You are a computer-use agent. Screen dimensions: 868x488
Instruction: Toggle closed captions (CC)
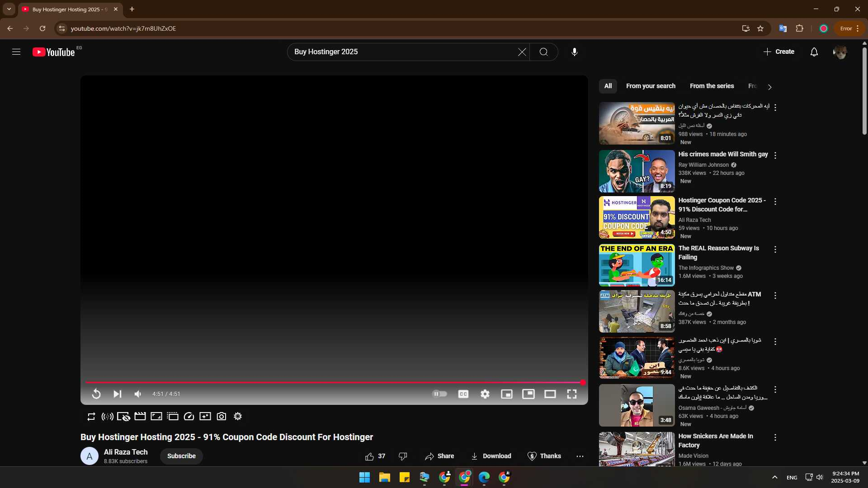tap(463, 394)
